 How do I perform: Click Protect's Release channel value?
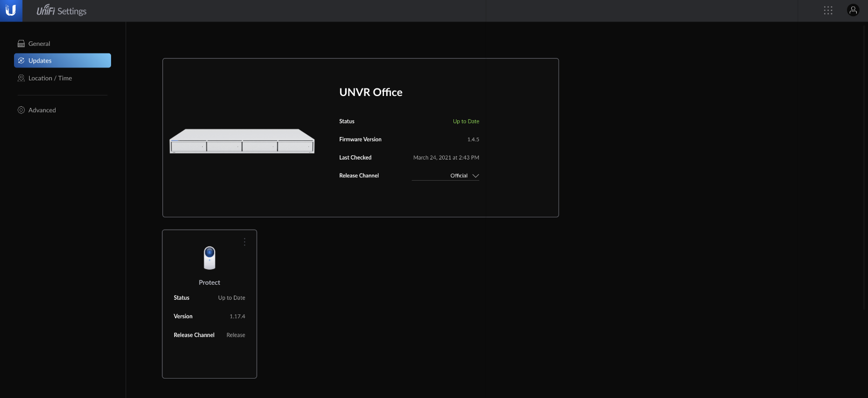pos(236,335)
